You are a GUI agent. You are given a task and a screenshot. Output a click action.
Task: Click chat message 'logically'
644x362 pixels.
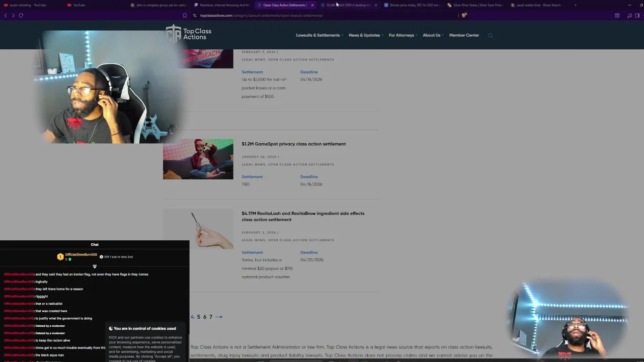point(41,282)
